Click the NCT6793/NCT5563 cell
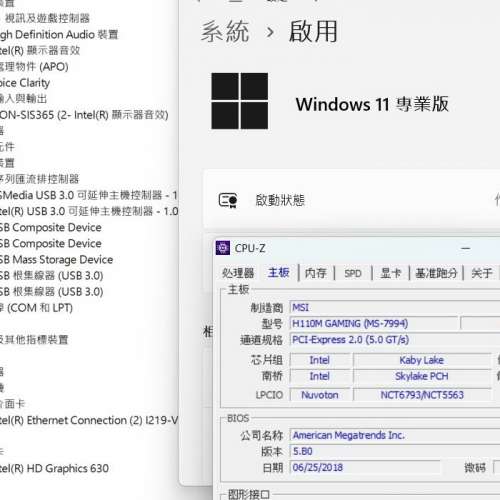Viewport: 500px width, 500px height. click(422, 395)
